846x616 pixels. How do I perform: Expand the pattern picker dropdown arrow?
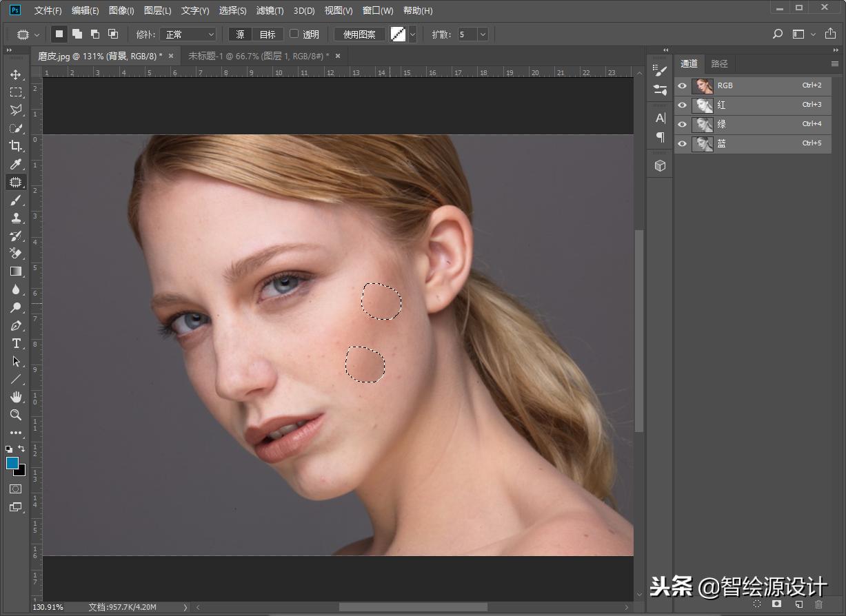pos(412,34)
